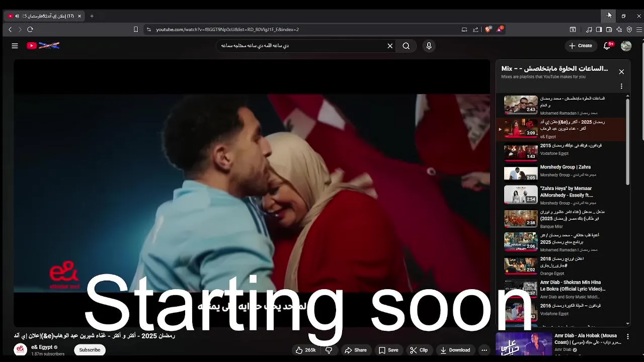
Task: Open options for Amr Diab - Ala Hobak
Action: coord(627,336)
